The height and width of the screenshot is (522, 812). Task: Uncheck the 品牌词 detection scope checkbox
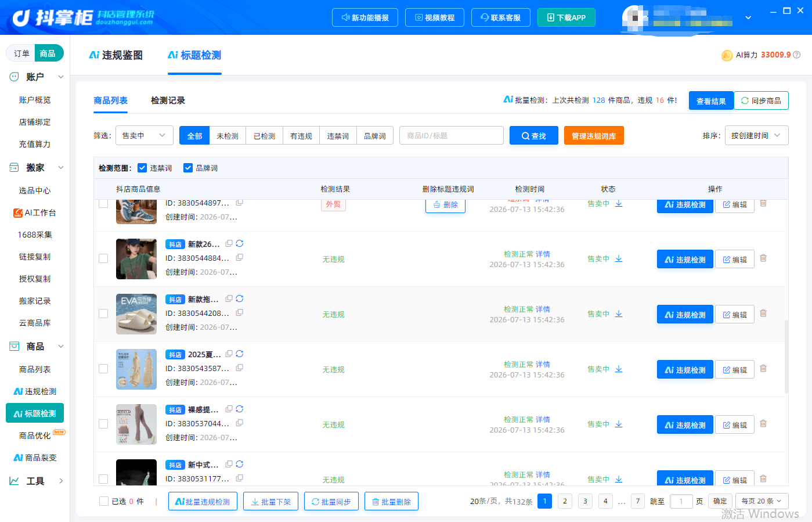(188, 168)
